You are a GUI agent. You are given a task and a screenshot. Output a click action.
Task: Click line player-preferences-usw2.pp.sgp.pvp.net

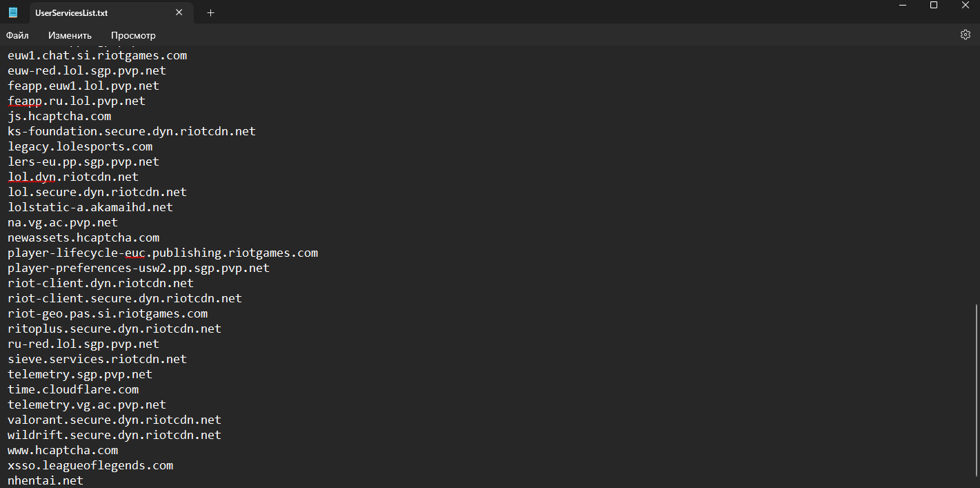click(139, 268)
